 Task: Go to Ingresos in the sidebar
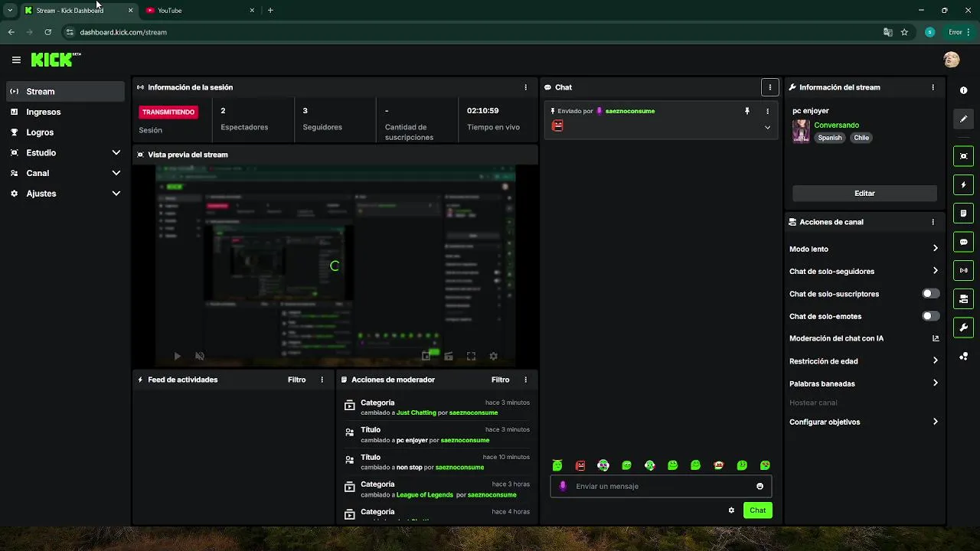tap(64, 112)
